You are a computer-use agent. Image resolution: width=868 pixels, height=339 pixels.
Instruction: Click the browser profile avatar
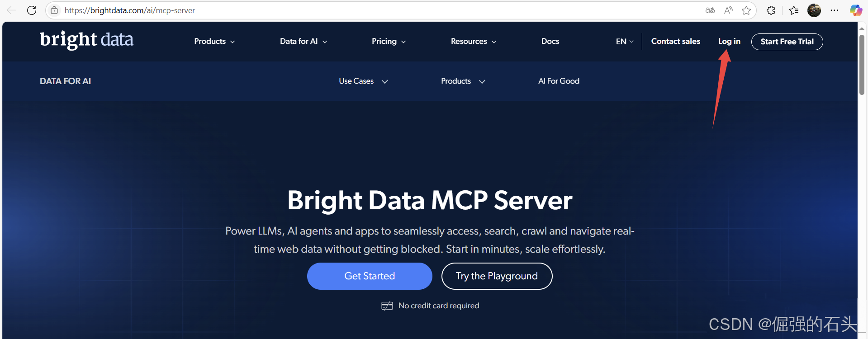pos(814,10)
